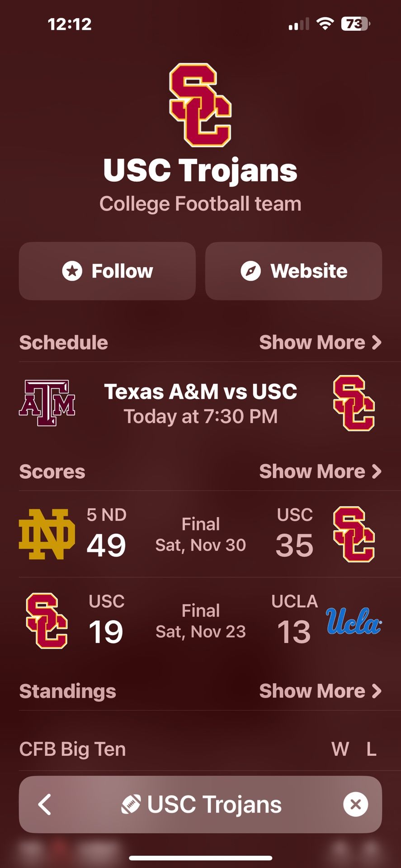Expand Schedule with Show More
This screenshot has width=401, height=868.
320,342
